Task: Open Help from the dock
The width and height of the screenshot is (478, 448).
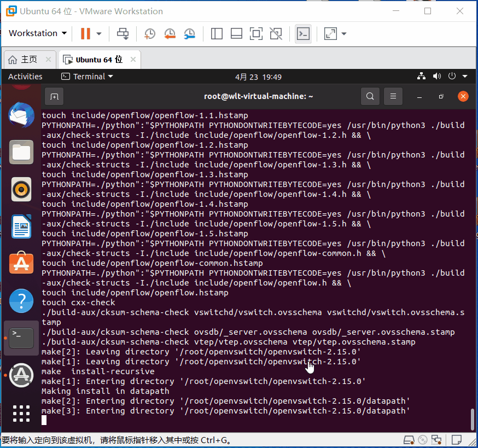Action: coord(21,301)
